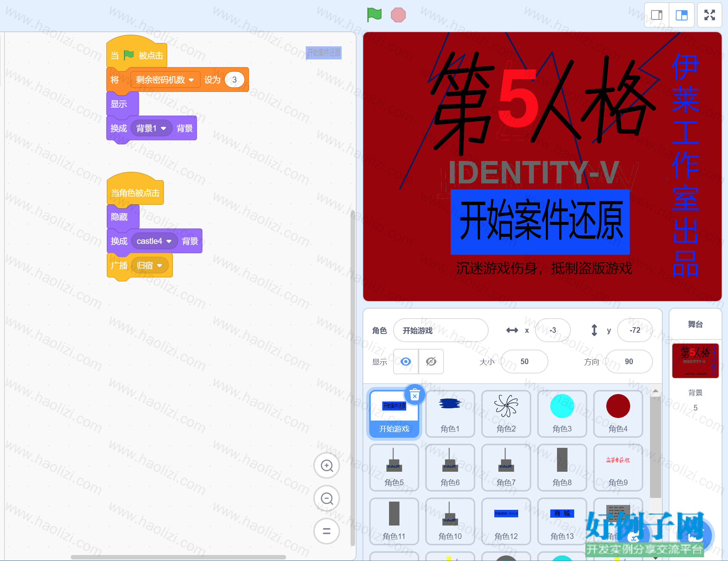Select sprite 角色5
Screen dimensions: 728x561
pyautogui.click(x=394, y=467)
